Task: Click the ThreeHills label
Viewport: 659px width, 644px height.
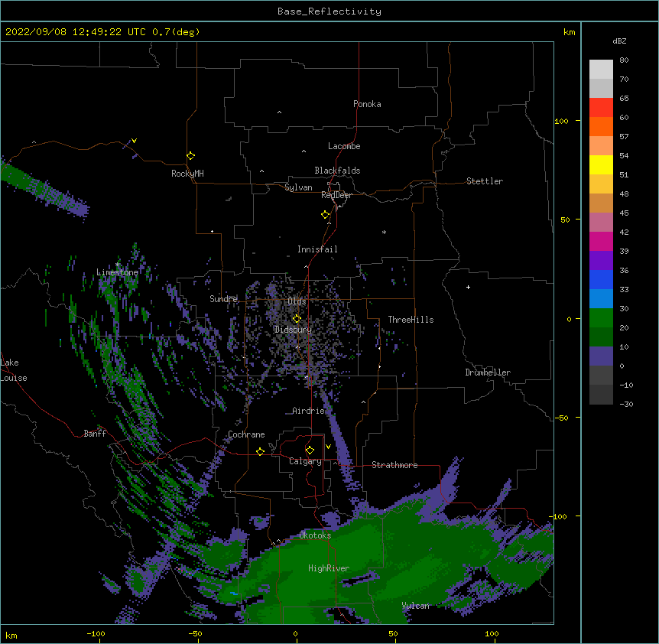Action: pos(411,320)
